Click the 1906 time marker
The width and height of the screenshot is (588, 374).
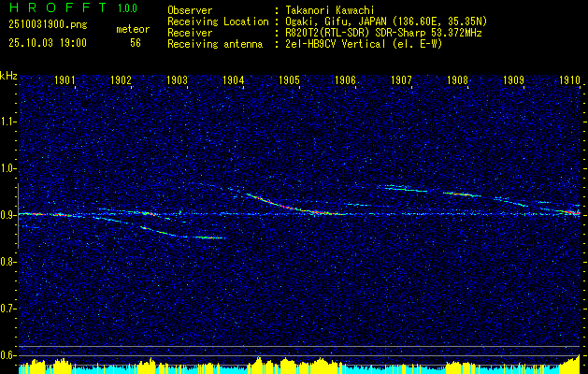click(x=345, y=79)
